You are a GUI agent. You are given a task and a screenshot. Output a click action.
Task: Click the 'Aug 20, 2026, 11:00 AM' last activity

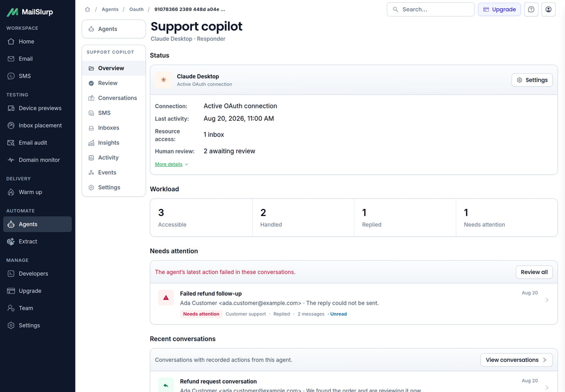[238, 119]
